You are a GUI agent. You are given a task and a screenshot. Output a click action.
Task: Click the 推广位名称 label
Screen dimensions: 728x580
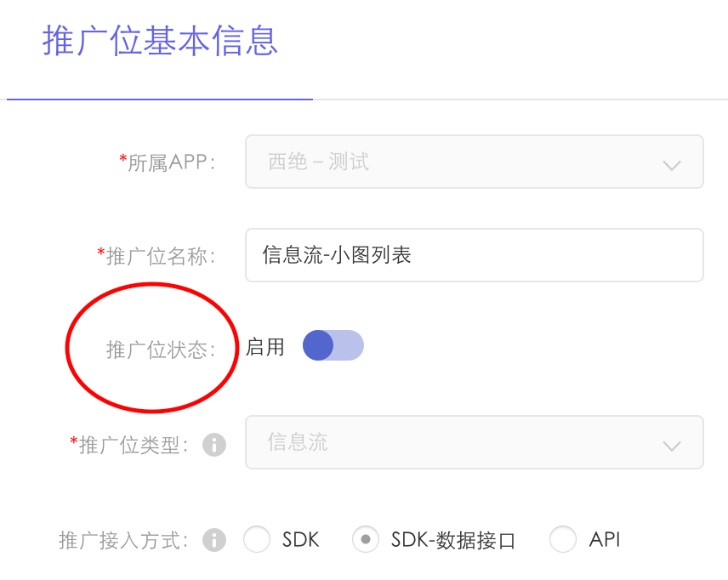pos(156,256)
